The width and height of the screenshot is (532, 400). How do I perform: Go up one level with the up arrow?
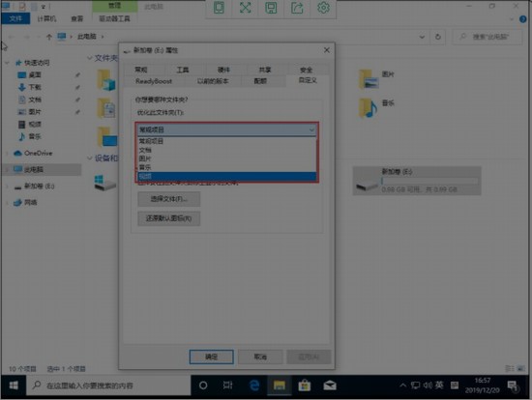(49, 37)
